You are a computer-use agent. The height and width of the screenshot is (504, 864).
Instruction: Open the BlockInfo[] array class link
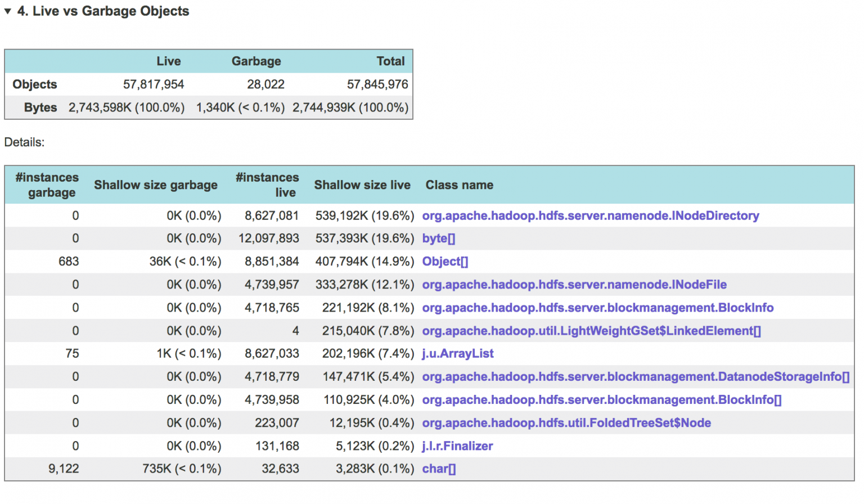[x=601, y=399]
